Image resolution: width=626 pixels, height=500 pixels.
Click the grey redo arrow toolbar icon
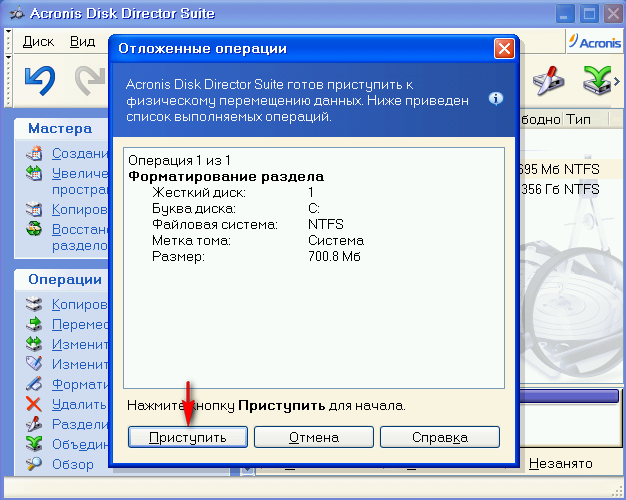tap(91, 81)
